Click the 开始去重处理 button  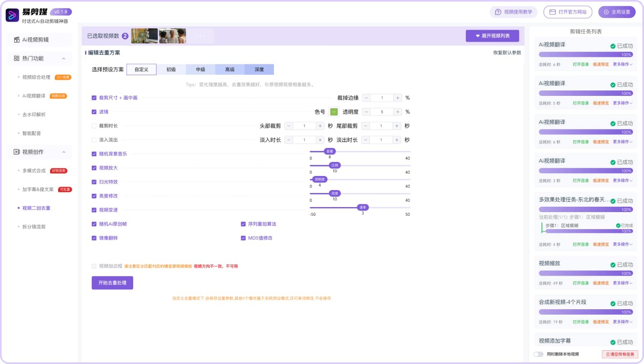[112, 283]
